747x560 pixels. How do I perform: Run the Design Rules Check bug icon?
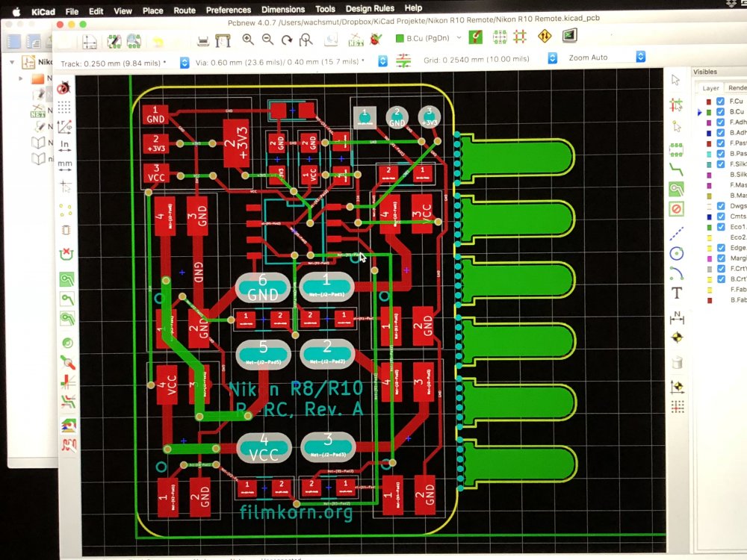click(x=375, y=39)
